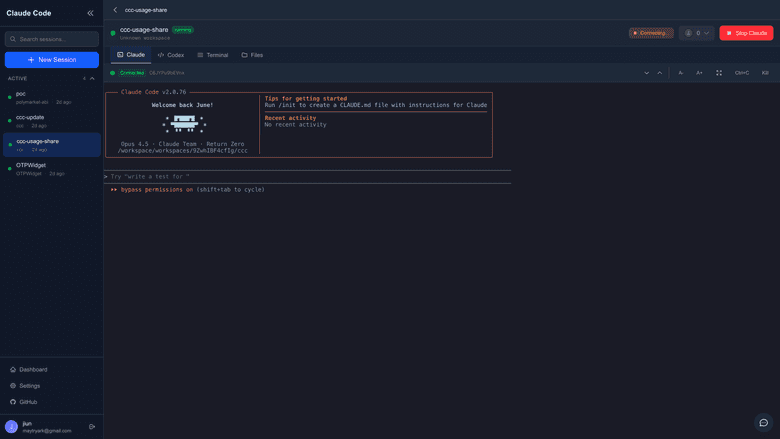The height and width of the screenshot is (439, 780).
Task: Open the viewers count dropdown
Action: pos(696,33)
